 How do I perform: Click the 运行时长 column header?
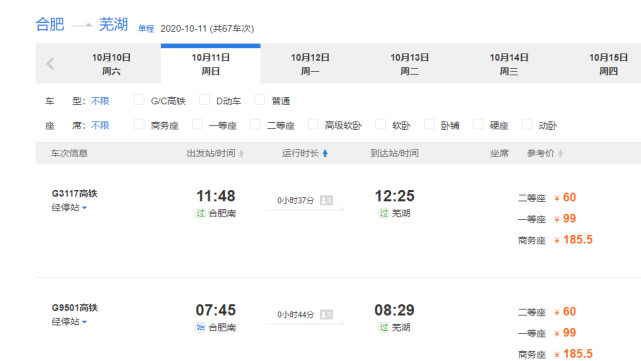[300, 153]
